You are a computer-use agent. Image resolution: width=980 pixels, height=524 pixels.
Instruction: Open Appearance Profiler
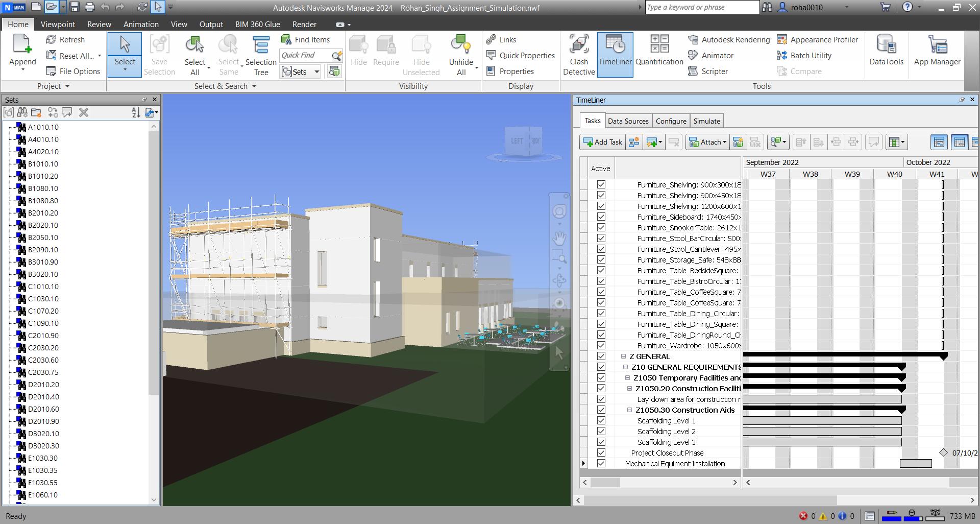[x=817, y=40]
